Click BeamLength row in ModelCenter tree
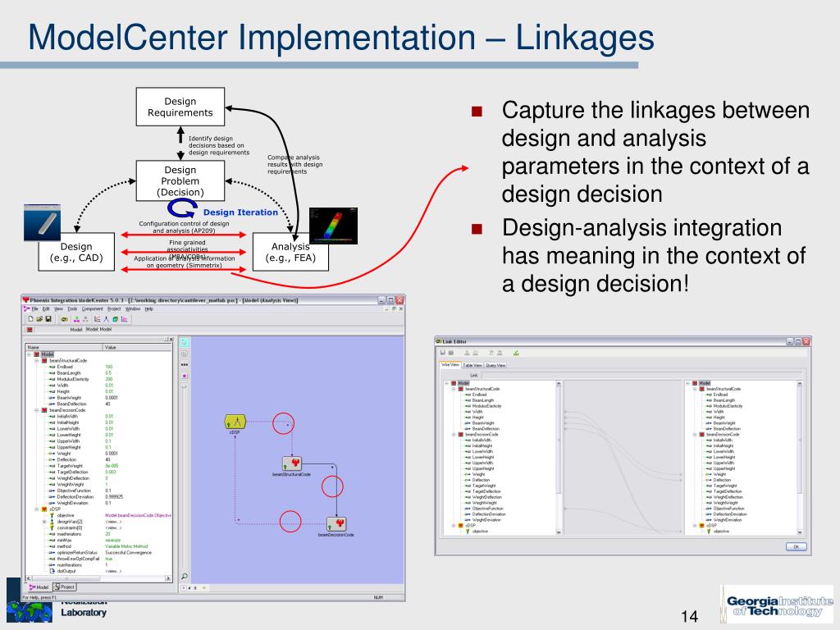The height and width of the screenshot is (630, 840). pyautogui.click(x=97, y=373)
